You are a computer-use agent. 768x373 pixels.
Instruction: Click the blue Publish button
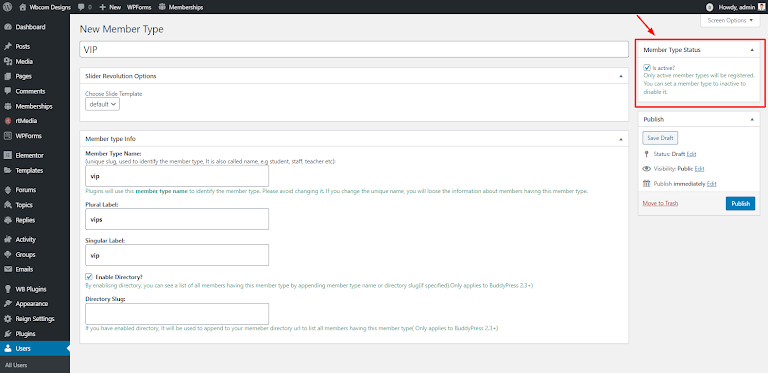pos(740,204)
